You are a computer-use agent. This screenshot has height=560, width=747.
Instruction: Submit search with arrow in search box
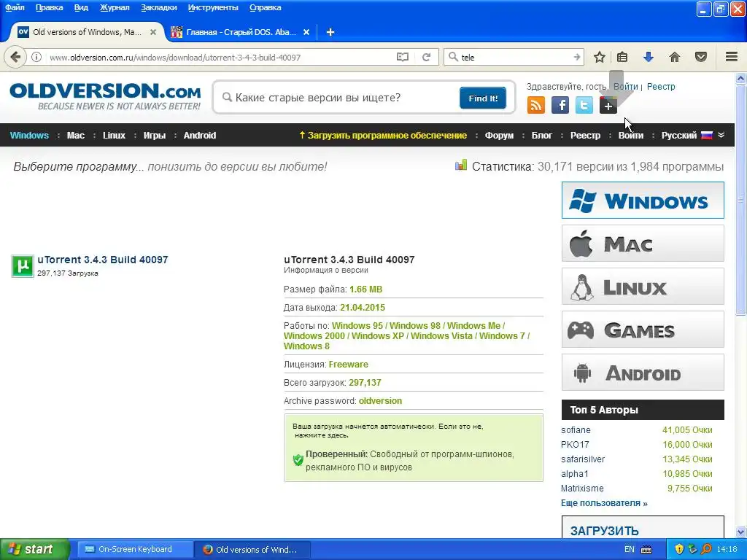(x=576, y=57)
